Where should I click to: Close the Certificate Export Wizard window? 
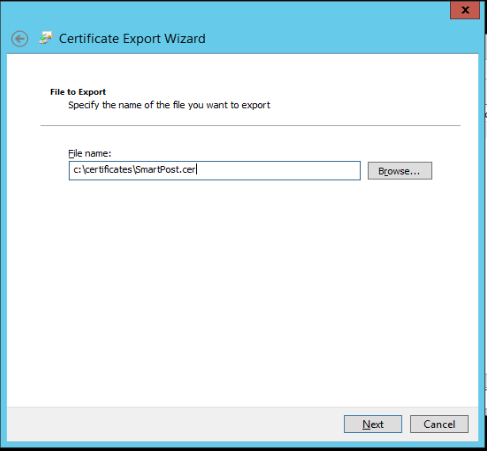(465, 10)
